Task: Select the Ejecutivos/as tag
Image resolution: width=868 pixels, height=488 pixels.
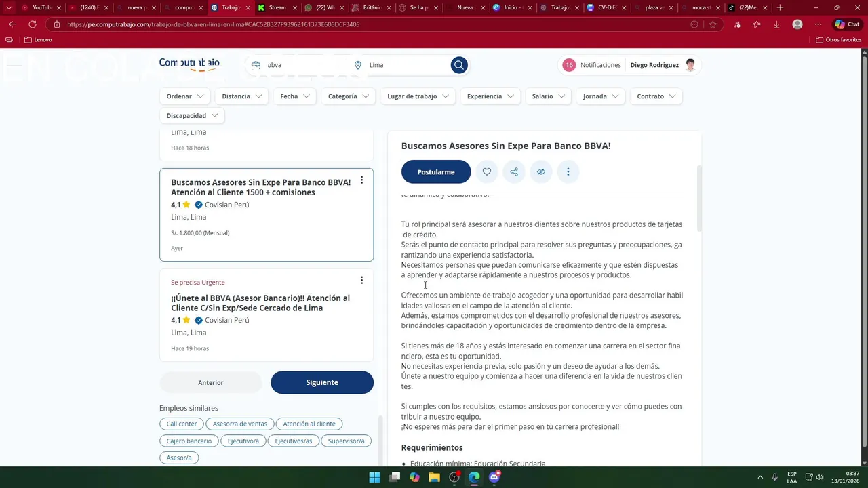Action: click(x=294, y=441)
